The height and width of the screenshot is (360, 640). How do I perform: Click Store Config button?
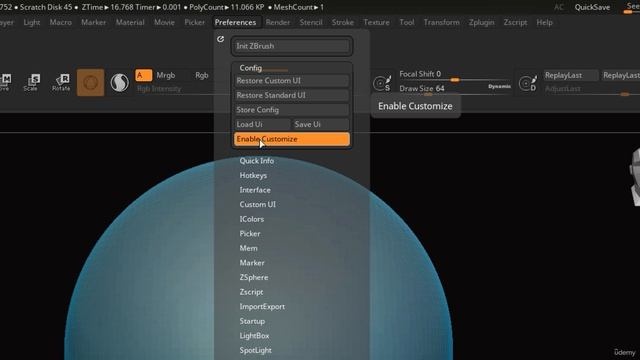pos(292,110)
